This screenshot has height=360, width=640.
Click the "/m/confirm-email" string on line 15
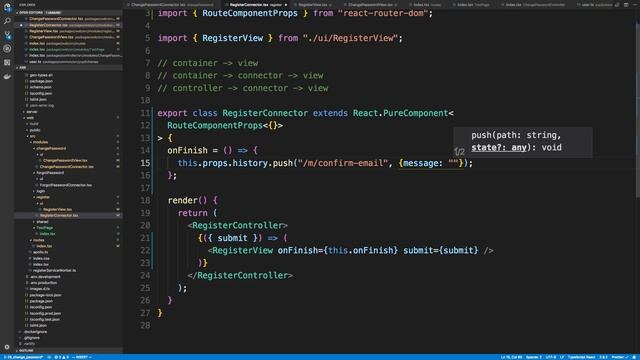click(x=342, y=163)
